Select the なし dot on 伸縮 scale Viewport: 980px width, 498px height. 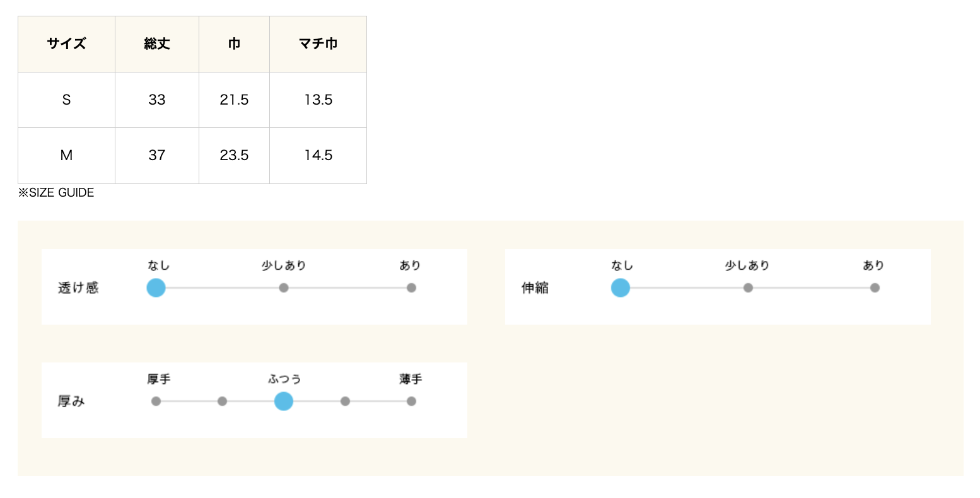621,288
